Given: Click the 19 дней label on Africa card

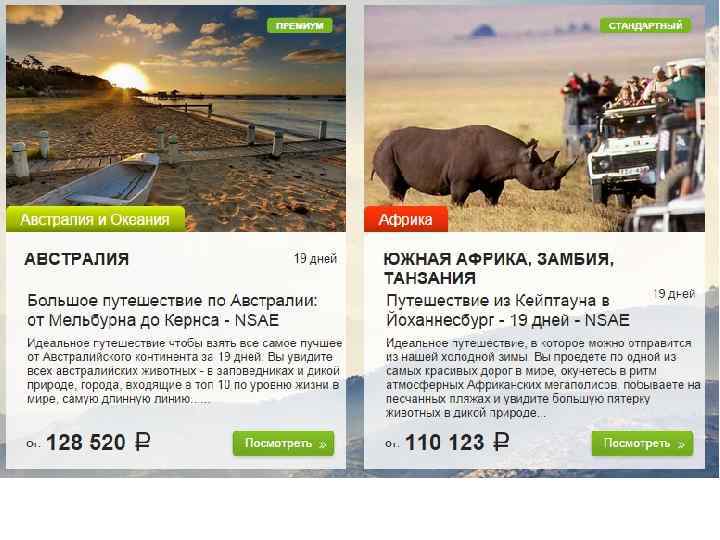Looking at the screenshot, I should (x=674, y=294).
